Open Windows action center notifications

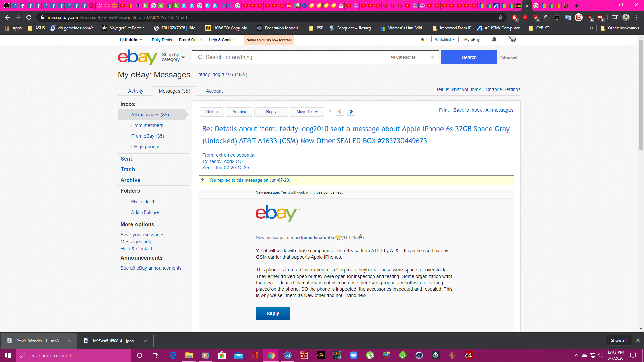633,355
